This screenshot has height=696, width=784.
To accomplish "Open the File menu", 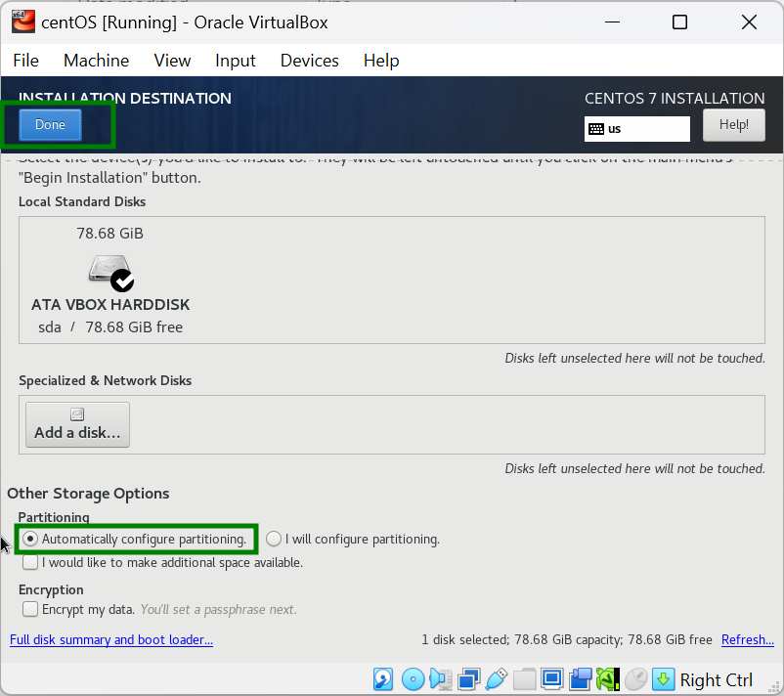I will pos(26,61).
